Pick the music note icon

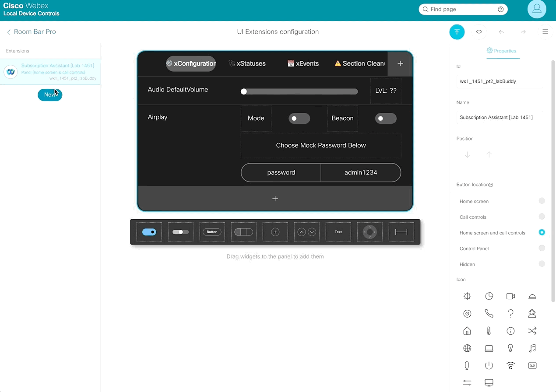tap(532, 348)
